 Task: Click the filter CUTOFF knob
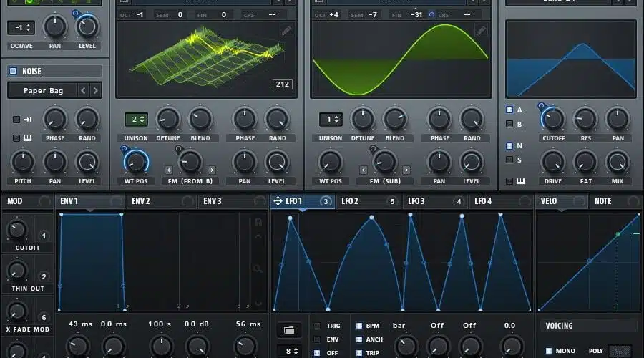click(x=553, y=119)
